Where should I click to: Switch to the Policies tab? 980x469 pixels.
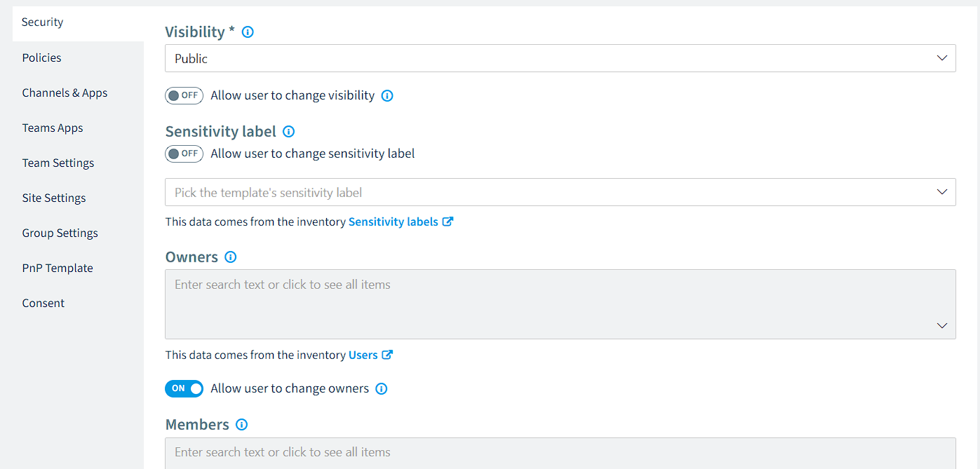tap(41, 57)
